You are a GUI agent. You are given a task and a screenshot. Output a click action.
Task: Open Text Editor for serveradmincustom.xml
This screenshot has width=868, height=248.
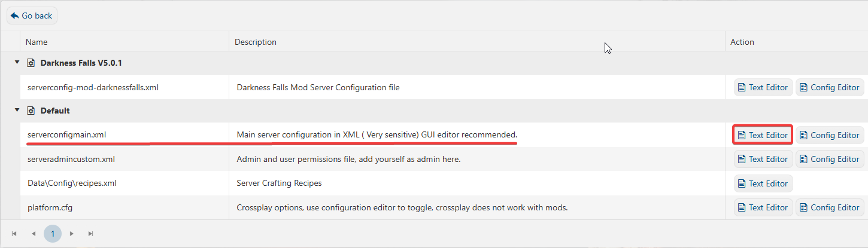[x=763, y=159]
